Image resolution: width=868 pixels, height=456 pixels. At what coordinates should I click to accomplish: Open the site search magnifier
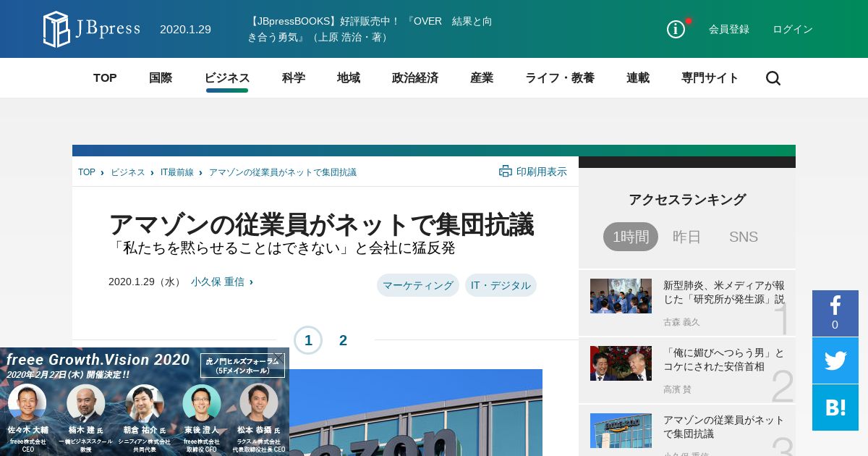773,78
